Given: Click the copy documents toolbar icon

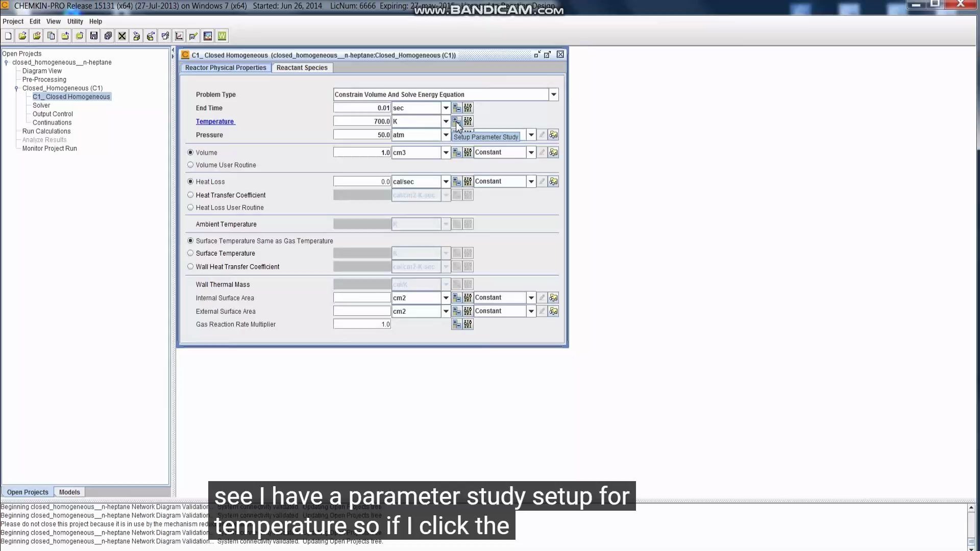Looking at the screenshot, I should pyautogui.click(x=51, y=36).
